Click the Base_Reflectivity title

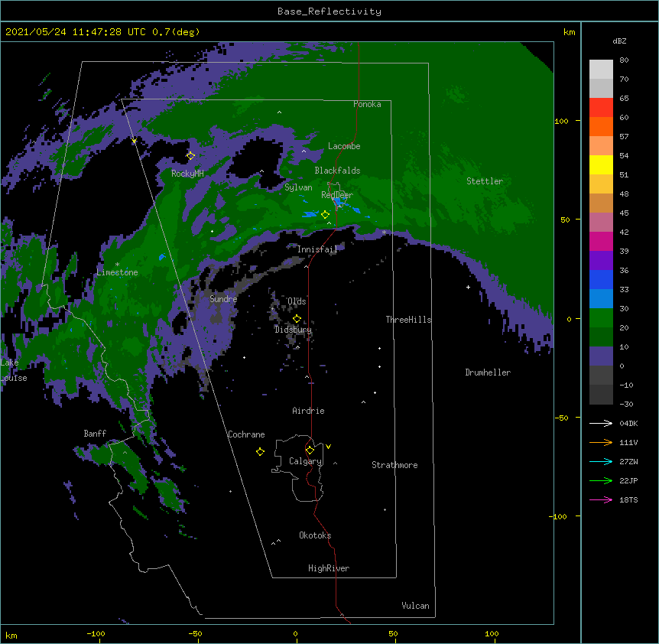coord(329,11)
